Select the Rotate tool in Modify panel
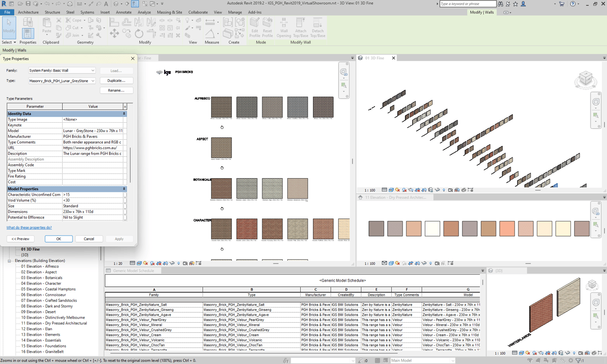 [139, 33]
